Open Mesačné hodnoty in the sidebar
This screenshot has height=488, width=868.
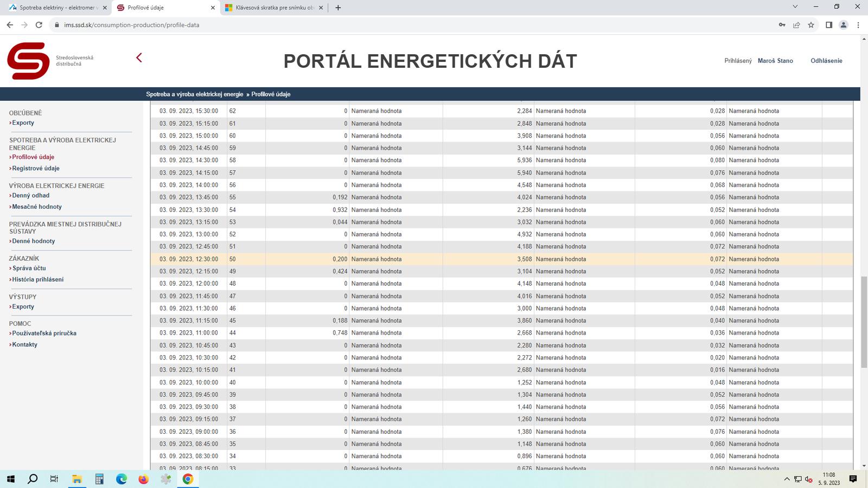coord(37,207)
